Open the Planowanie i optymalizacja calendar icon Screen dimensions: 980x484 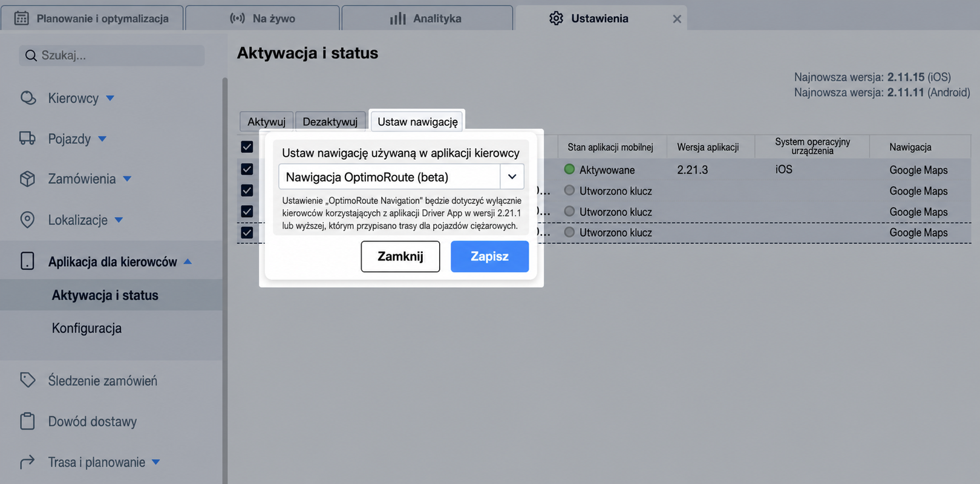pyautogui.click(x=21, y=18)
